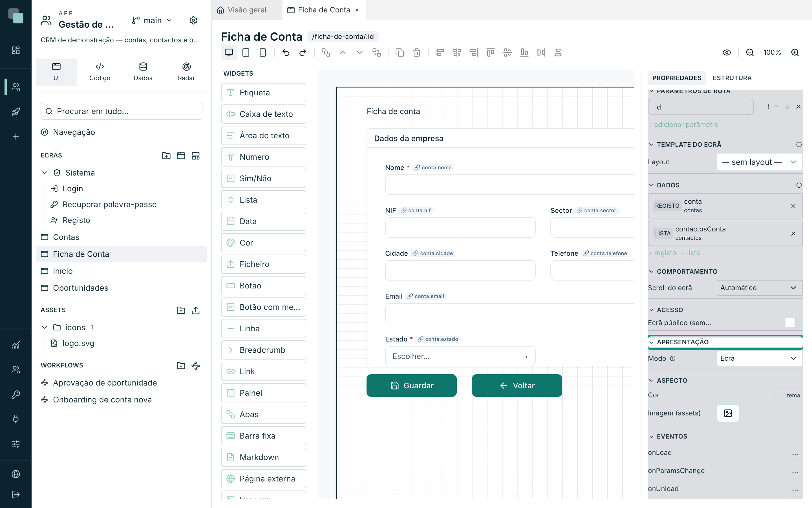Click the + registo link

click(x=662, y=253)
